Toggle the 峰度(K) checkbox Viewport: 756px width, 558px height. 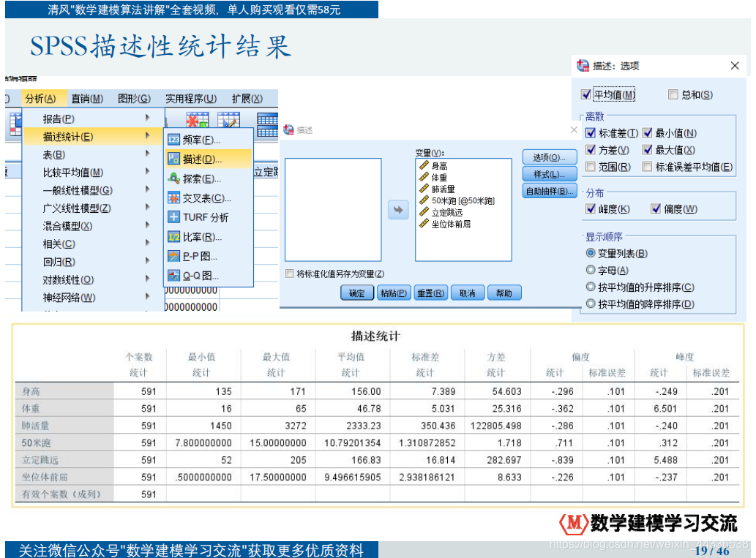(590, 208)
